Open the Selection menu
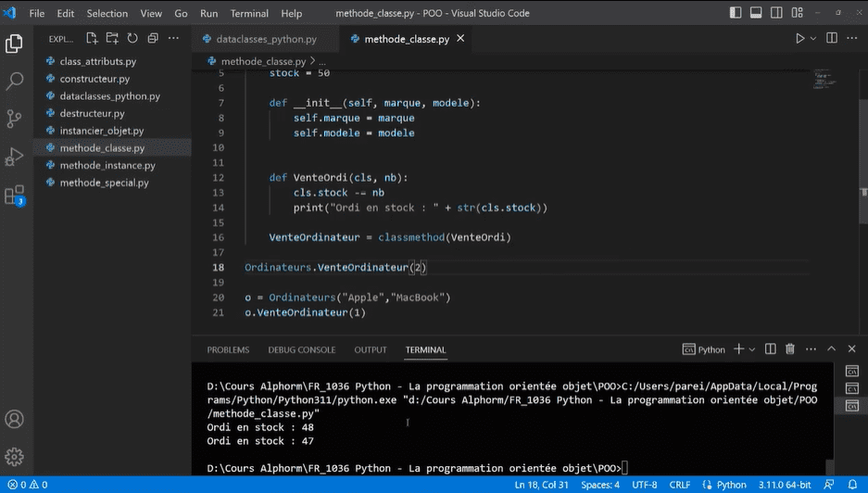 tap(107, 13)
